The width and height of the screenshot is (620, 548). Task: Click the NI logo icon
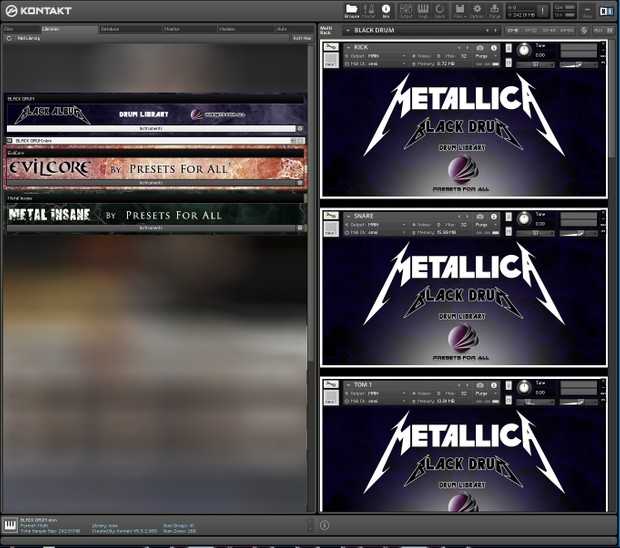point(606,11)
